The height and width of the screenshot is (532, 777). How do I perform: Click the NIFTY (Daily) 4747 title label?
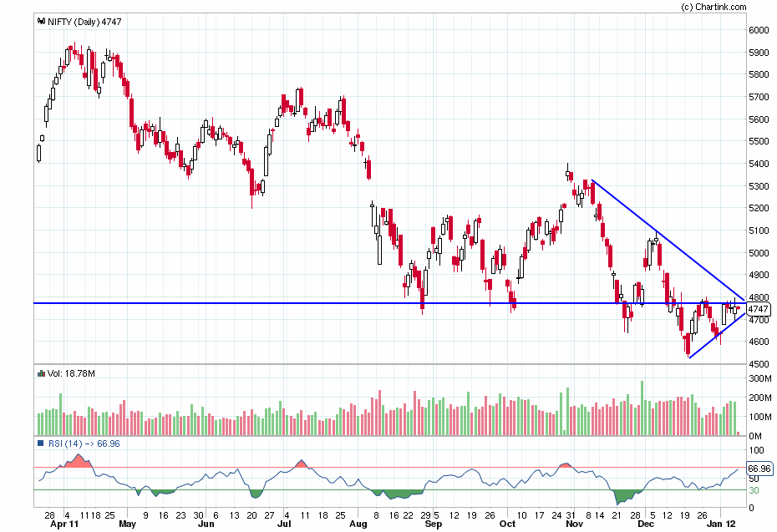(x=84, y=22)
